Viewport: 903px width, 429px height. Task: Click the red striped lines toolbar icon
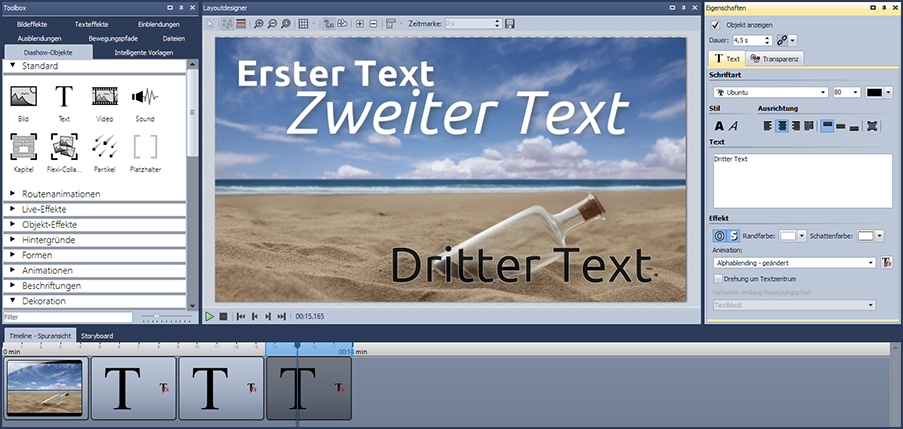(x=241, y=24)
